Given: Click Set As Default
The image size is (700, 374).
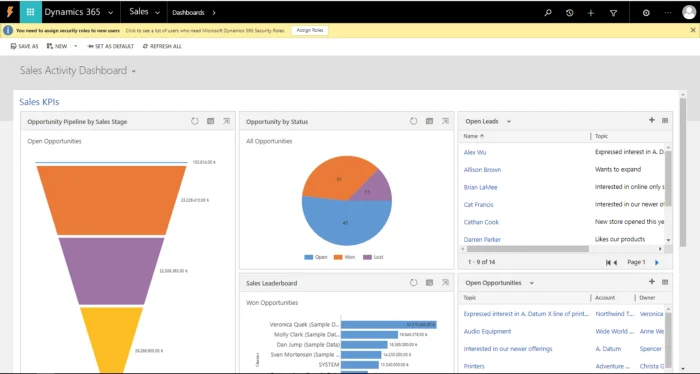Looking at the screenshot, I should (110, 46).
